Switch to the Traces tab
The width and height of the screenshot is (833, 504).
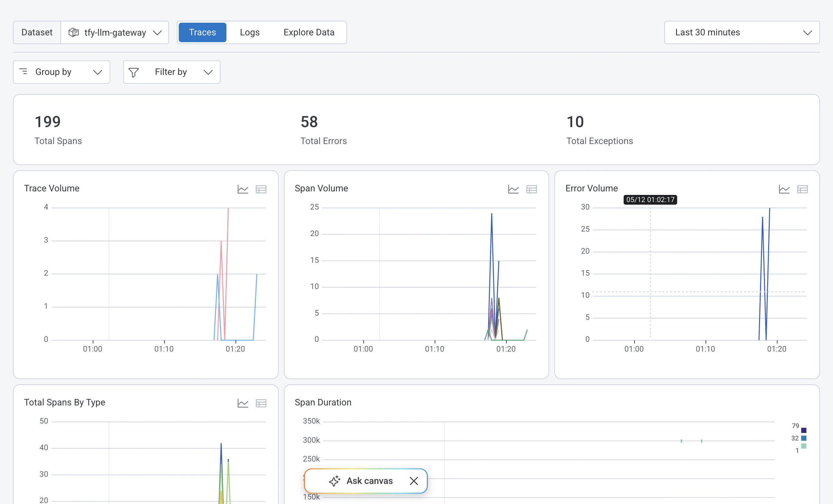[x=202, y=32]
